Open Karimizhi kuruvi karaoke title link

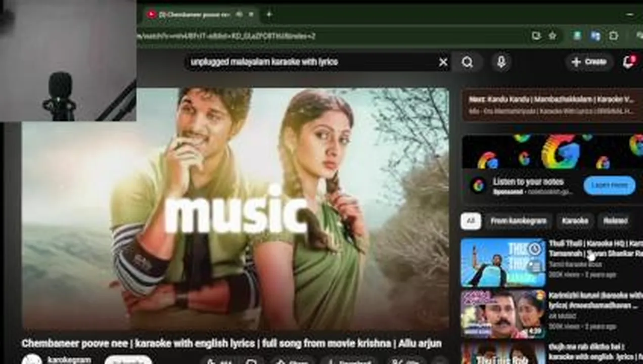[x=596, y=300]
